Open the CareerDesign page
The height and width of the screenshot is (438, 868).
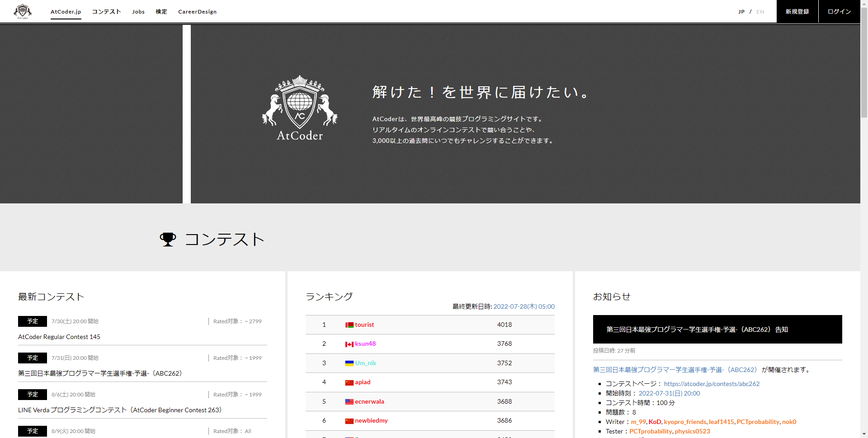tap(197, 11)
